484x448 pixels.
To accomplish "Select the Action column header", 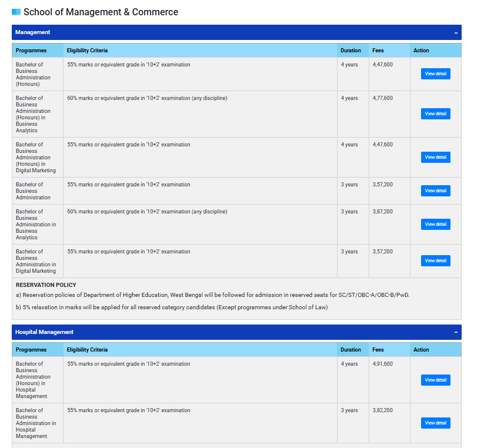I will coord(421,51).
